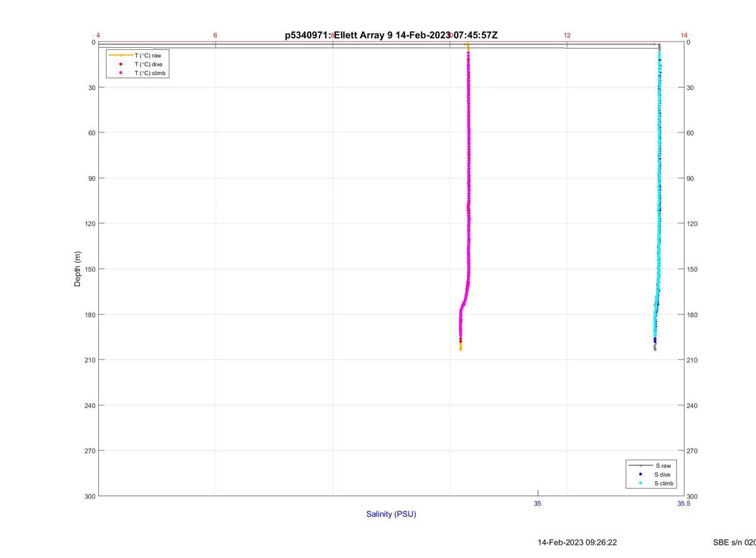Click the plot title p5340971 Ellett Array 9
The height and width of the screenshot is (558, 756).
click(391, 35)
